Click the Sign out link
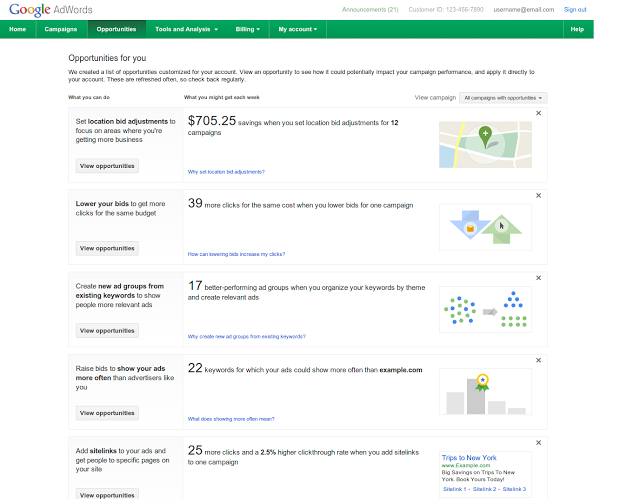Image resolution: width=640 pixels, height=504 pixels. point(575,9)
